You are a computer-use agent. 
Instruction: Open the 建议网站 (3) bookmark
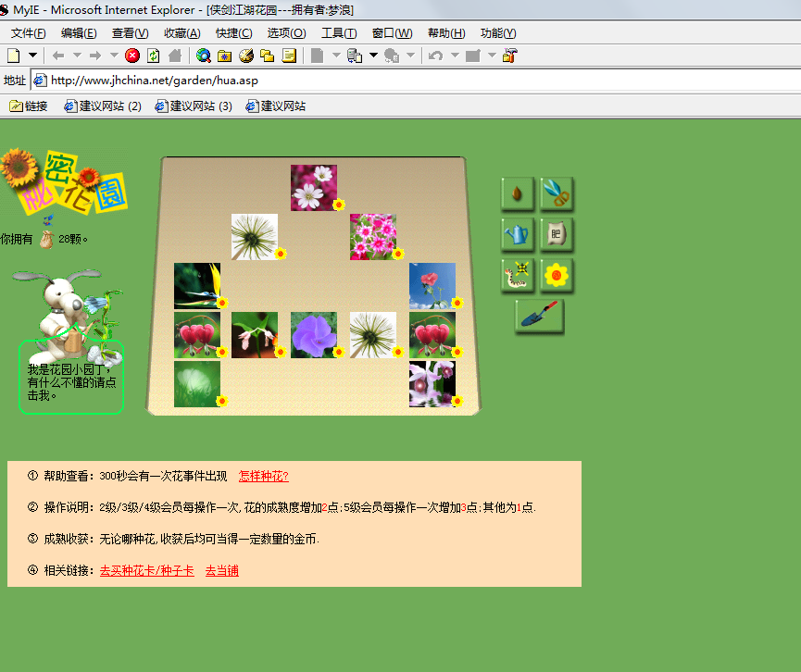(194, 106)
